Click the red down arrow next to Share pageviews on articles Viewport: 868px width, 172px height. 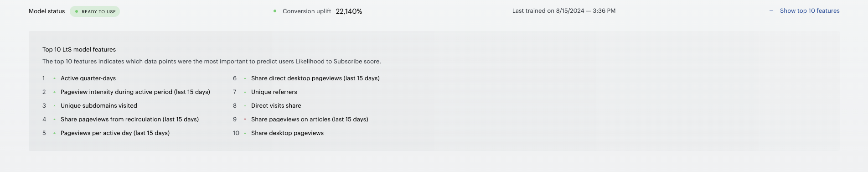[245, 120]
